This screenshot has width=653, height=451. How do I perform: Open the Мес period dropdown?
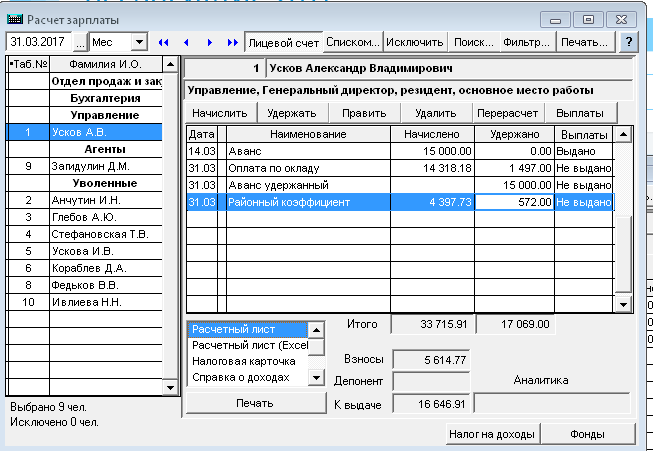click(x=138, y=43)
